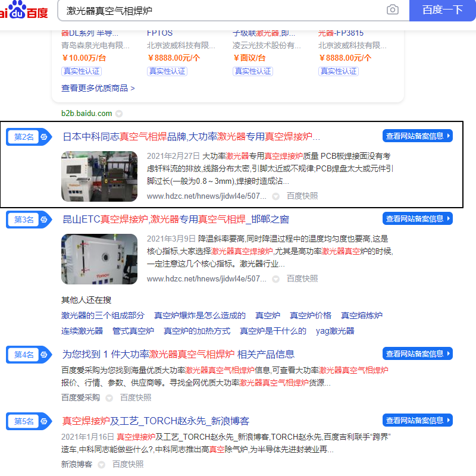Screen dimensions: 476x476
Task: Open 百度快照 beside 新浪博客
Action: click(128, 464)
